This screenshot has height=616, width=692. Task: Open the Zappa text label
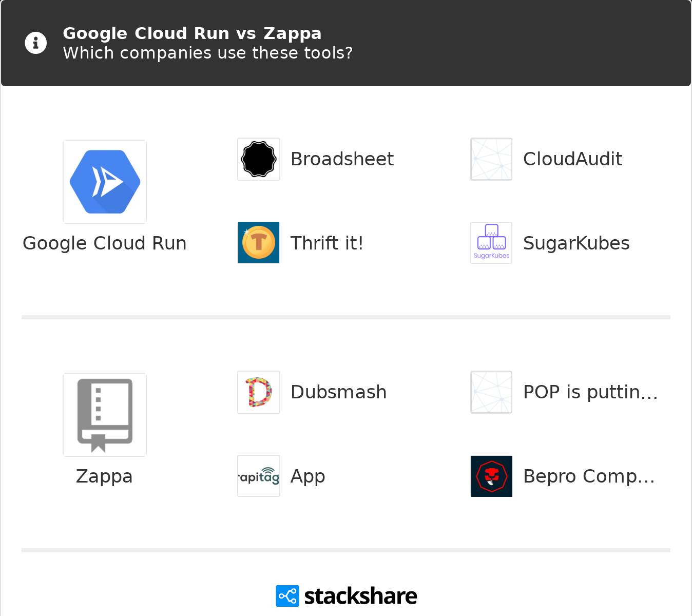click(x=104, y=476)
